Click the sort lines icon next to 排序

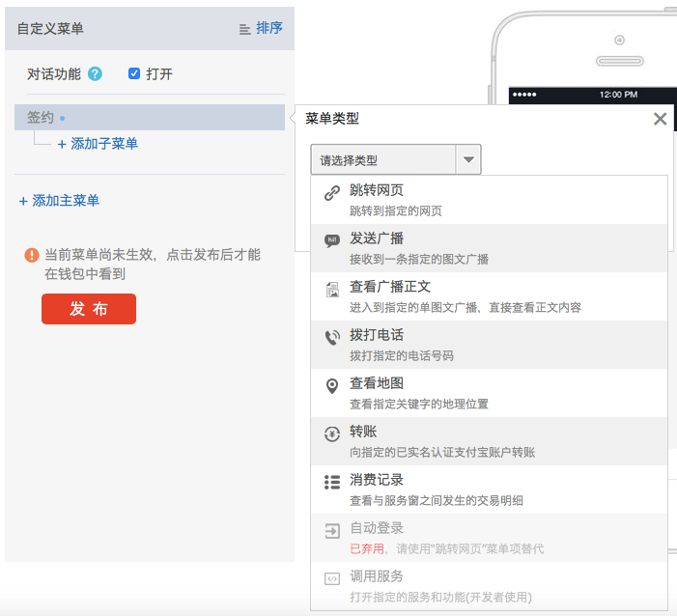tap(244, 29)
